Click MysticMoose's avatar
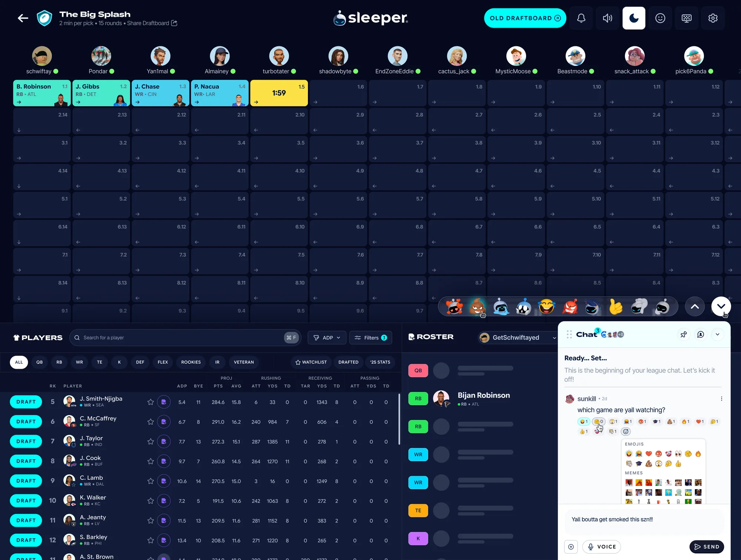The height and width of the screenshot is (560, 741). pyautogui.click(x=516, y=56)
